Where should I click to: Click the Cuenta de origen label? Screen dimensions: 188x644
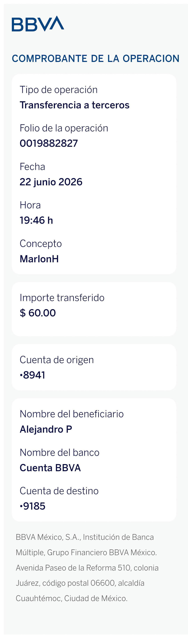click(57, 360)
